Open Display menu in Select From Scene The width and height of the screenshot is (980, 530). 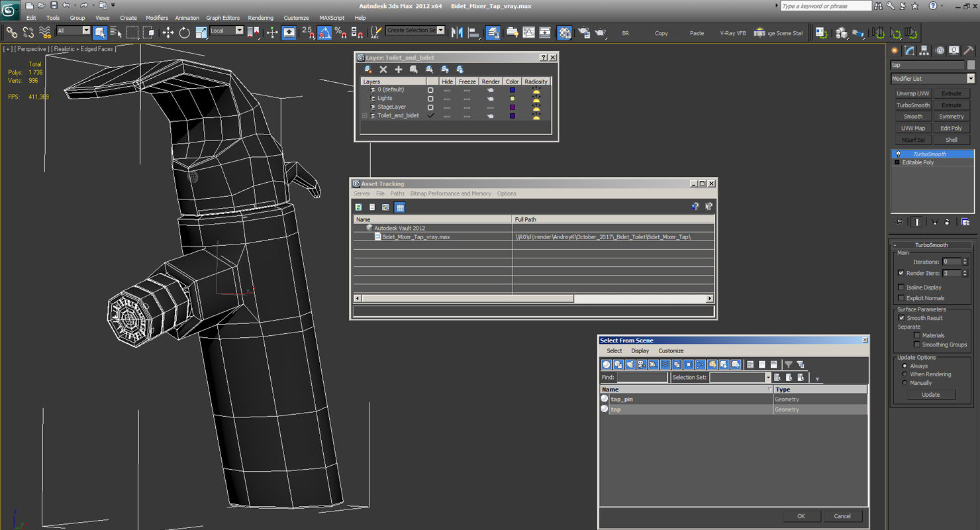[x=640, y=351]
